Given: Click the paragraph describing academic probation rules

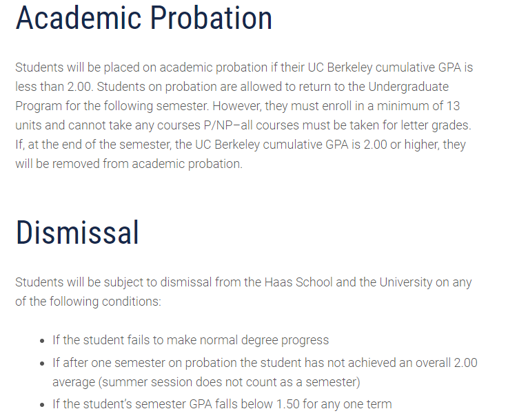Looking at the screenshot, I should point(244,116).
